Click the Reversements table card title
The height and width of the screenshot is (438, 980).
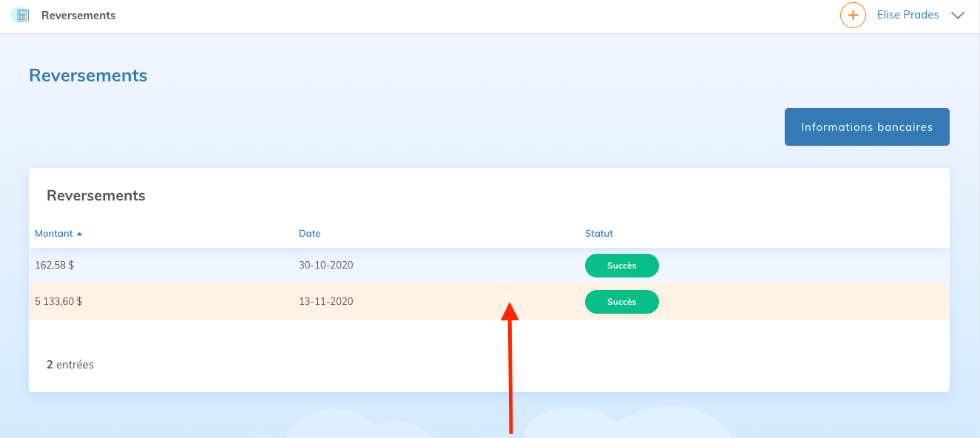pos(96,196)
